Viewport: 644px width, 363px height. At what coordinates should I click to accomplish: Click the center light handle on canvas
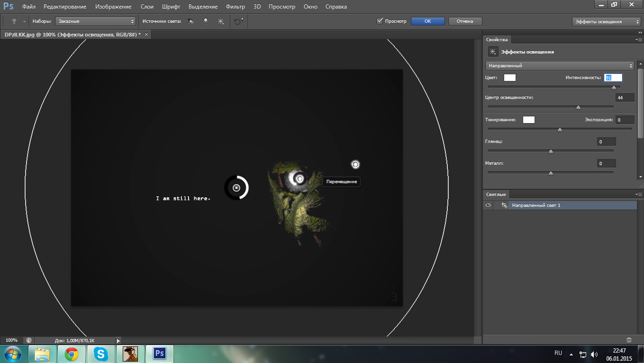(x=236, y=188)
